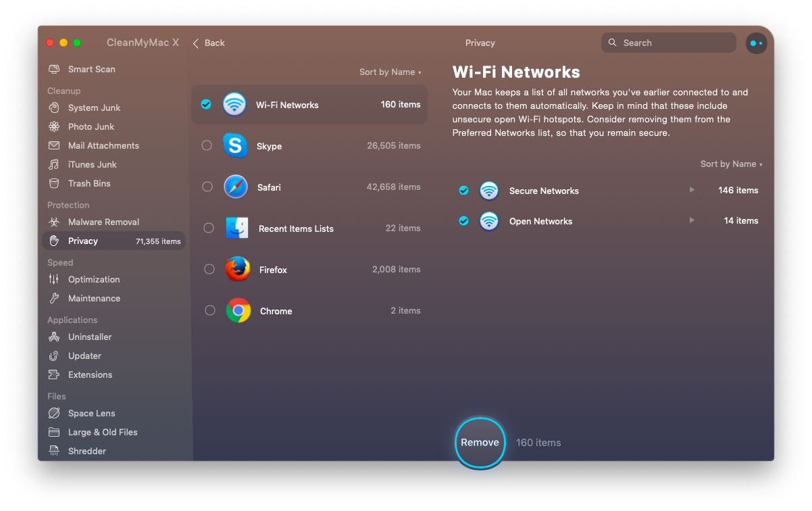Switch to Malware Removal module

pos(113,222)
